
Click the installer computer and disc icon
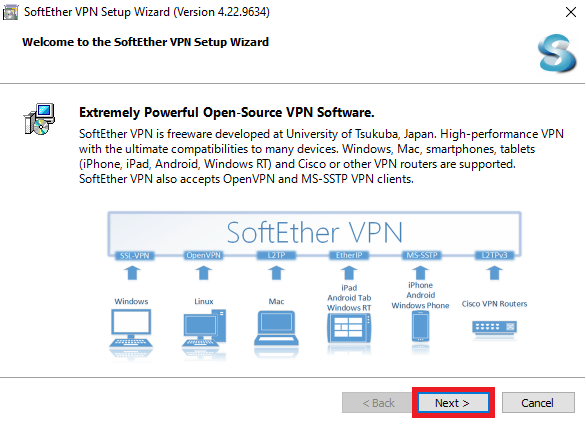tap(39, 119)
